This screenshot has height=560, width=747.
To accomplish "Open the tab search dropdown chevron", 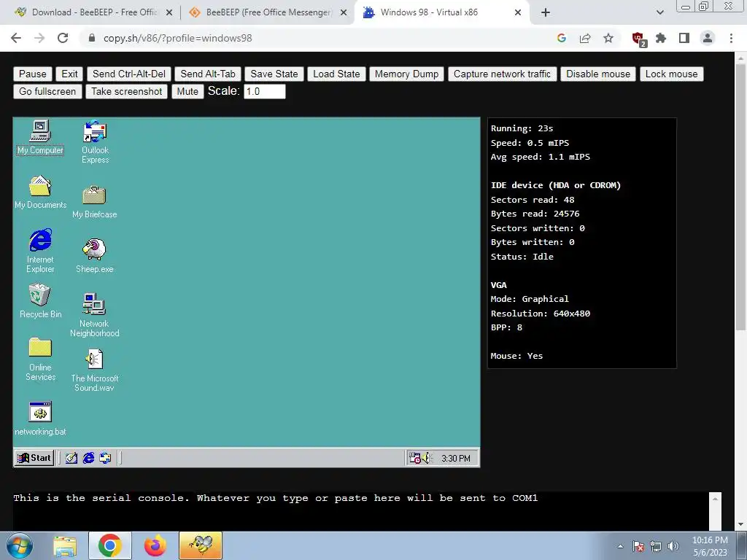I will (x=659, y=13).
